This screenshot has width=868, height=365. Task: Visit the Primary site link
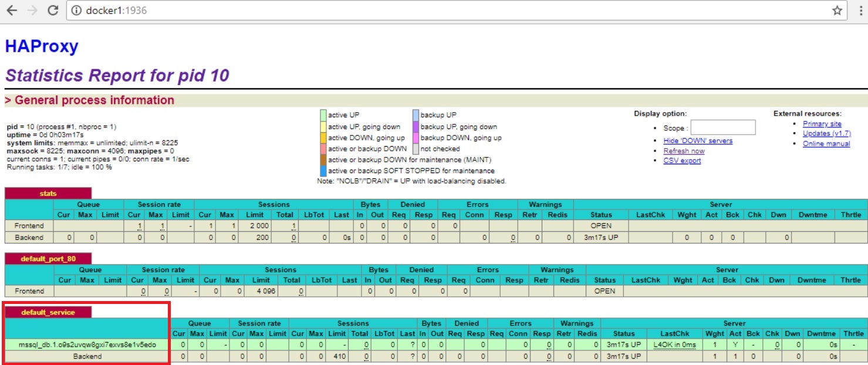point(822,123)
